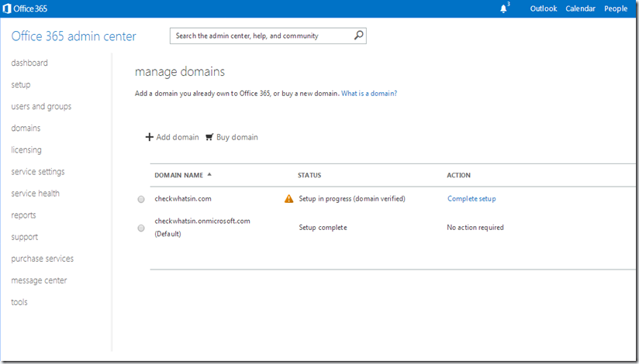639x364 pixels.
Task: Open People from the top bar
Action: click(616, 9)
